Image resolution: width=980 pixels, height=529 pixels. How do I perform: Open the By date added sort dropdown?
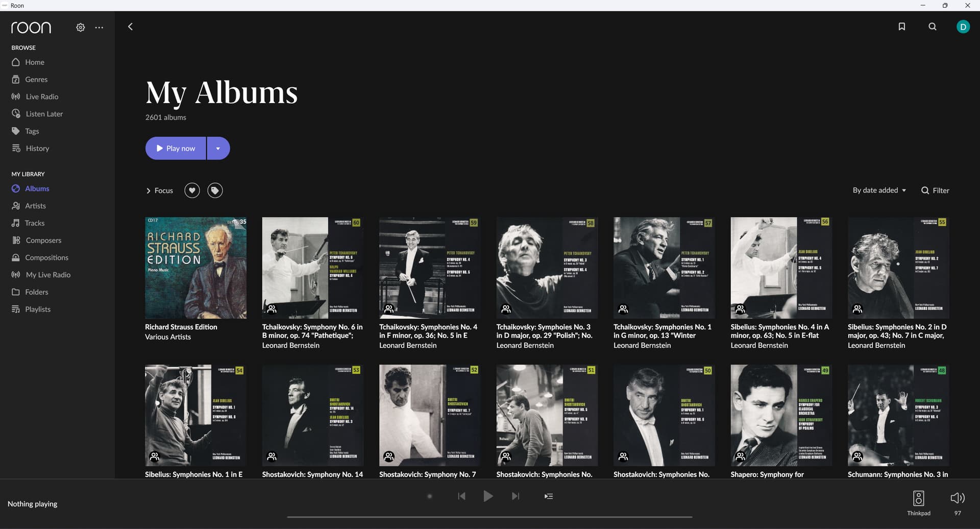pyautogui.click(x=879, y=190)
